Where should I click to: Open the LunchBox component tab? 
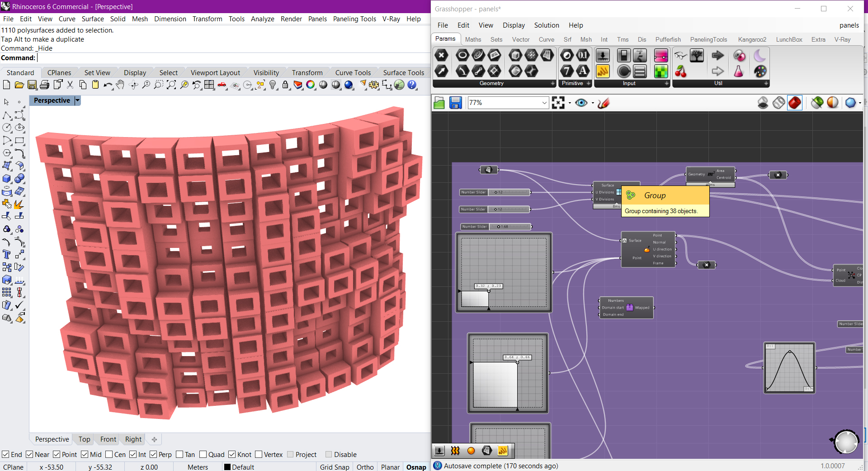pyautogui.click(x=789, y=39)
